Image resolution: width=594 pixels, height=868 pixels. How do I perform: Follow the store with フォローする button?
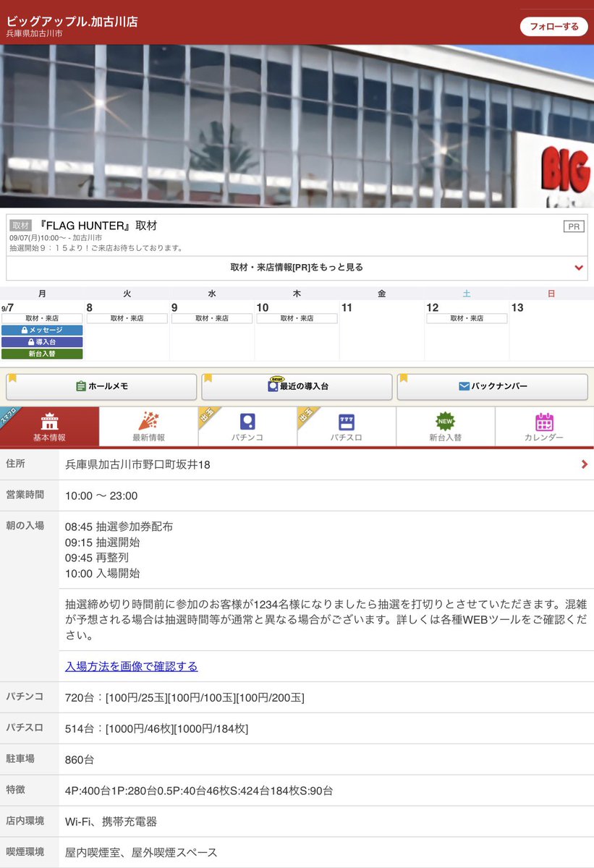click(x=553, y=26)
